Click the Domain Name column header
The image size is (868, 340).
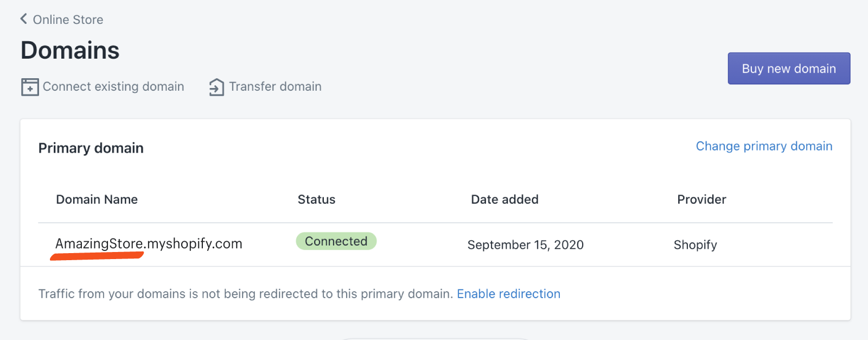[97, 199]
